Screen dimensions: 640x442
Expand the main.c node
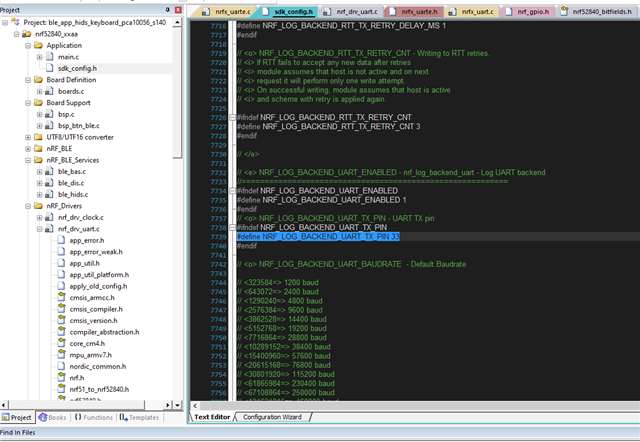[40, 57]
